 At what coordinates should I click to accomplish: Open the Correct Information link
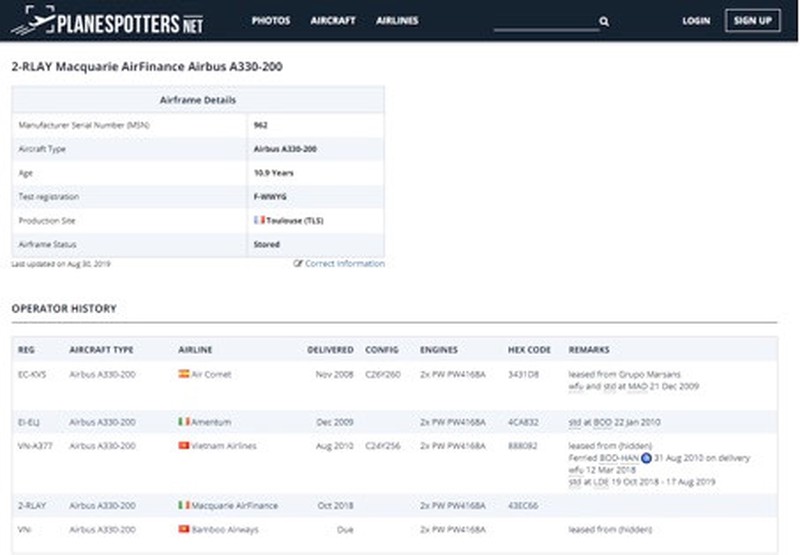coord(345,263)
